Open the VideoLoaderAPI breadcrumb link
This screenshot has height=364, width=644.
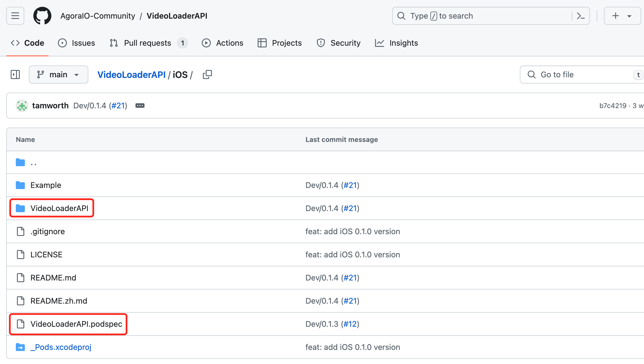coord(132,74)
